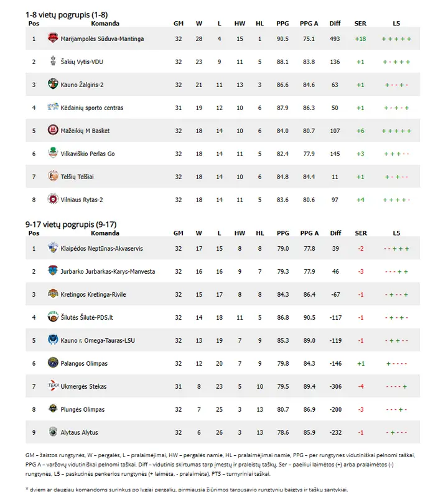Open the Šilutės Šilutė-PDS.lt team link

pos(86,318)
